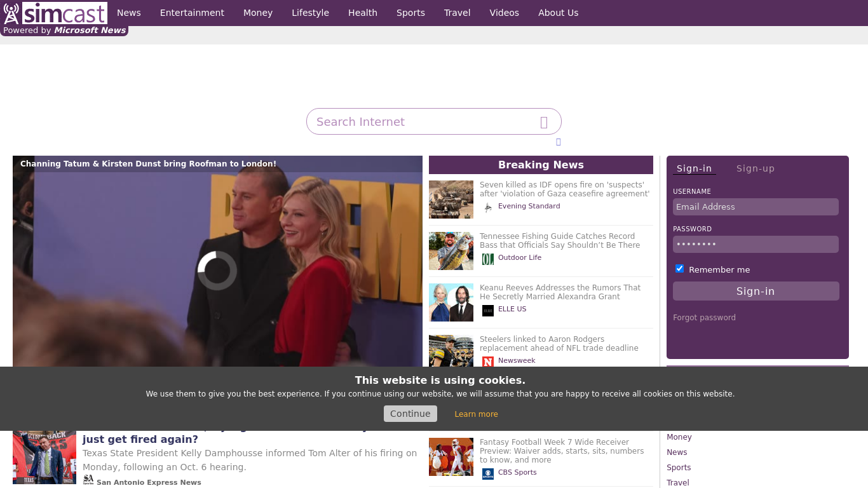
Task: Click the Email Address username field
Action: [x=756, y=207]
